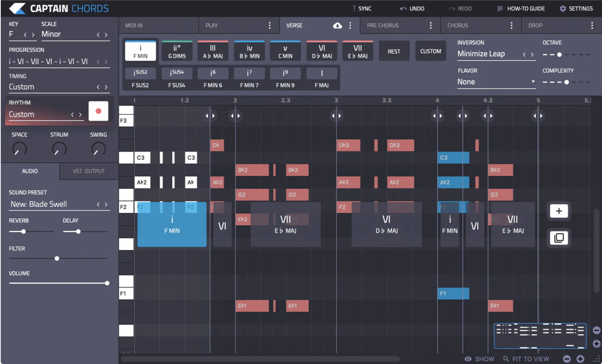Select the ii° G Dim5 chord button

coord(177,51)
